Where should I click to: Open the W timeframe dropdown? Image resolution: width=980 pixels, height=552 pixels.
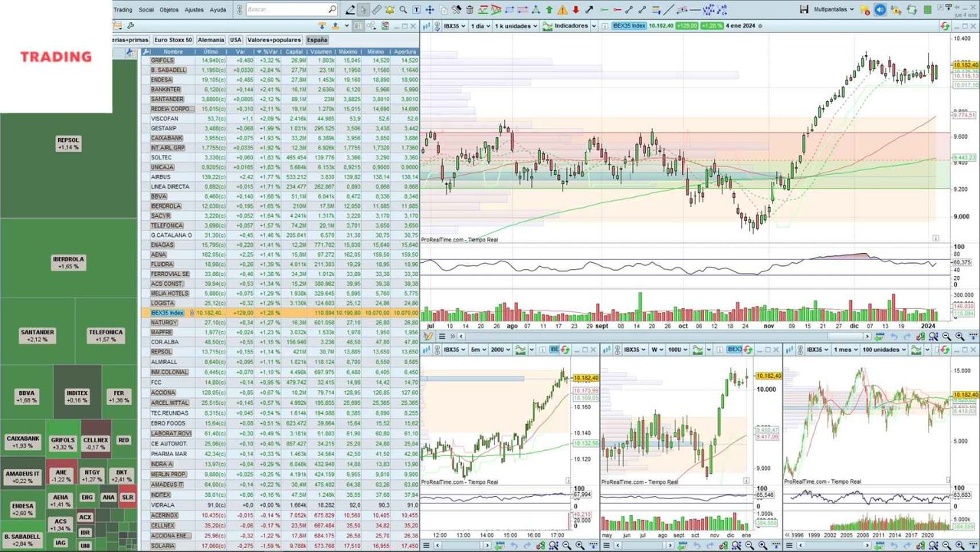pyautogui.click(x=657, y=350)
